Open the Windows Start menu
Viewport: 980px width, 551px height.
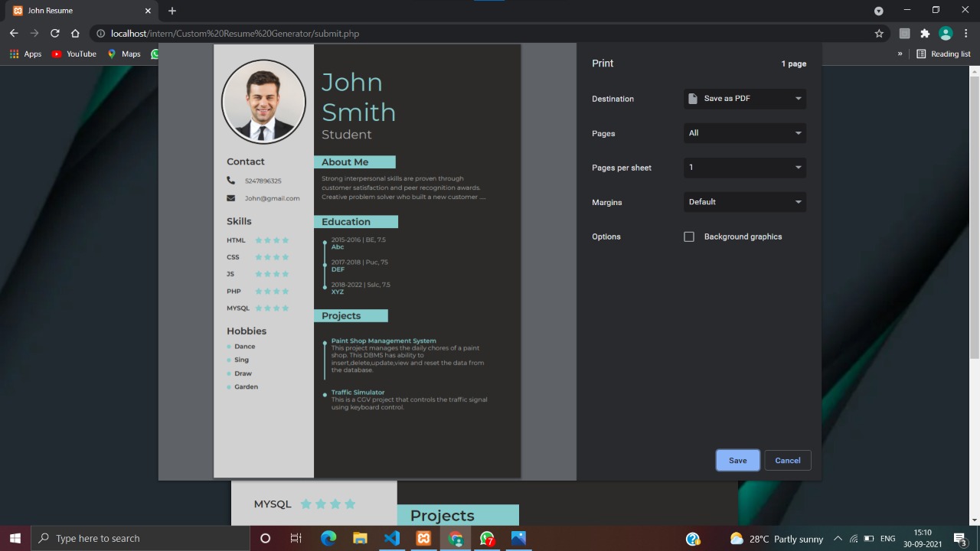(x=15, y=539)
